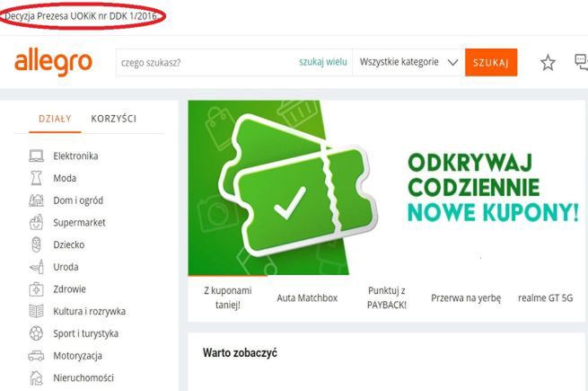Viewport: 588px width, 391px height.
Task: Open favorites via the star icon
Action: click(548, 62)
